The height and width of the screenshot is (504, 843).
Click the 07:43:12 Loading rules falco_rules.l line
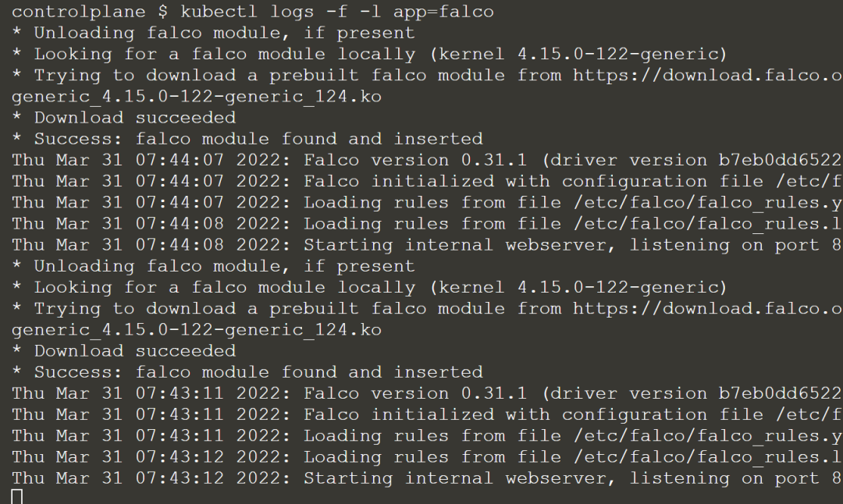click(428, 457)
